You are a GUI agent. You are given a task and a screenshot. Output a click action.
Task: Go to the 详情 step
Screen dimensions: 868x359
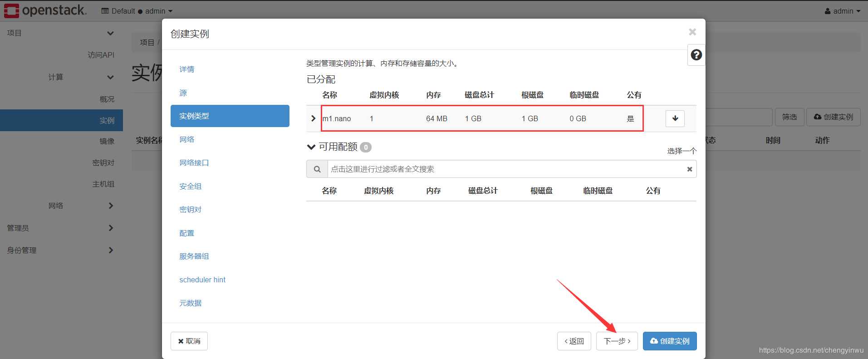pyautogui.click(x=186, y=69)
